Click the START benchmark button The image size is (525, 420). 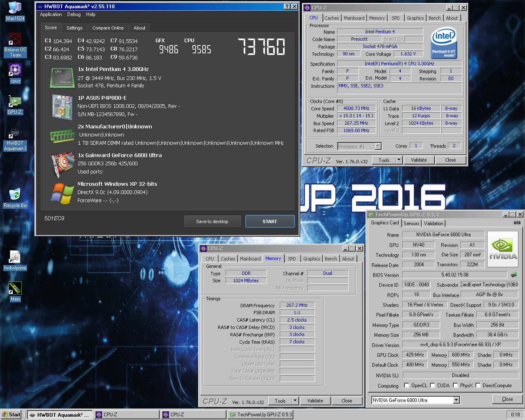(x=270, y=221)
